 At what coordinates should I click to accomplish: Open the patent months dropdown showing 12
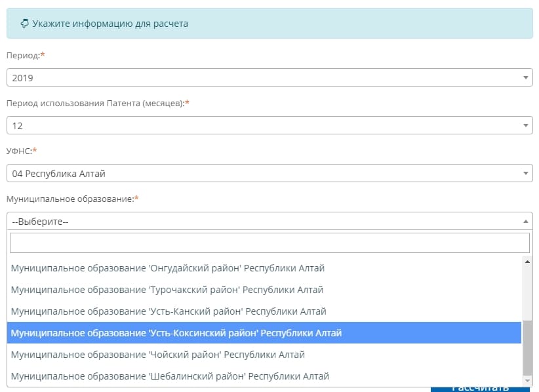[x=269, y=125]
